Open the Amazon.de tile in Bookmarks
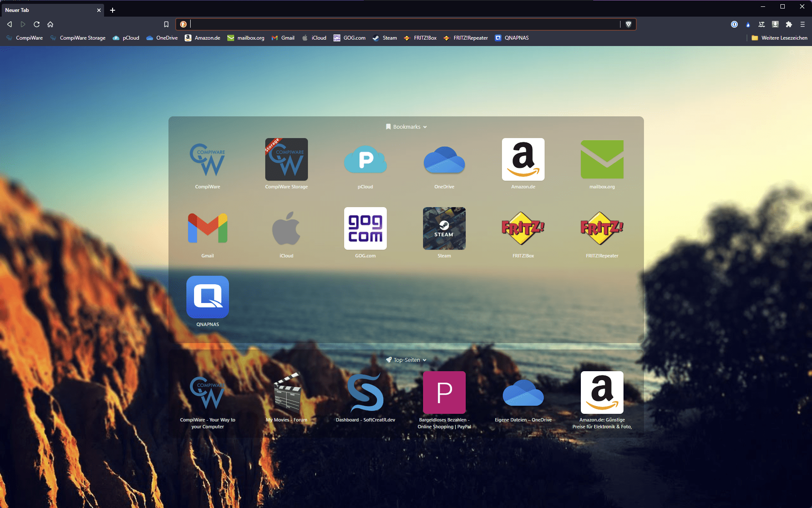The image size is (812, 508). pyautogui.click(x=523, y=164)
